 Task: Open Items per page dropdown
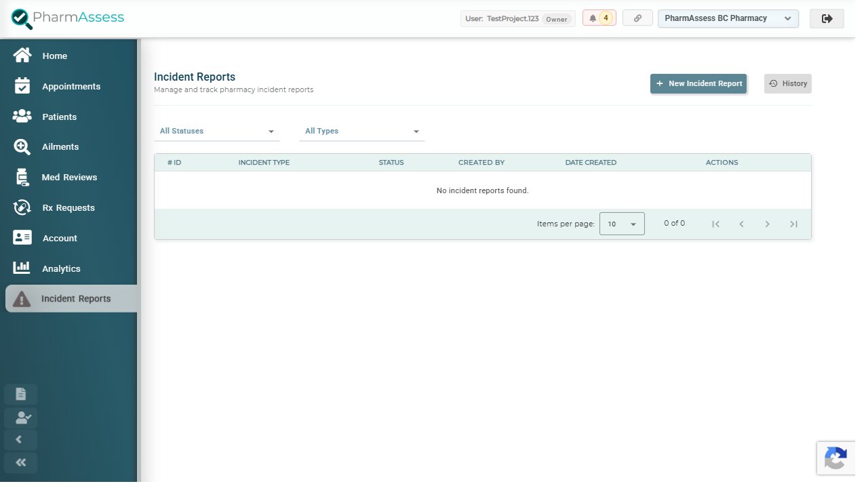[x=622, y=224]
